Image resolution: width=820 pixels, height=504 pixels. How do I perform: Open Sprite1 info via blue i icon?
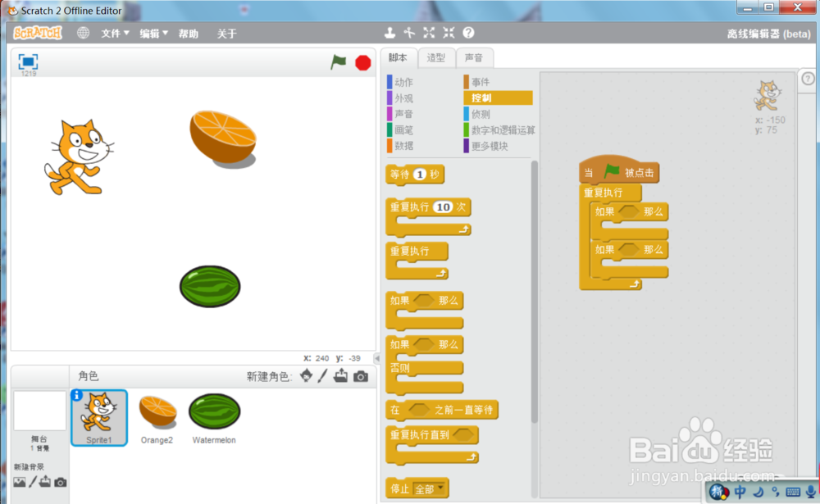pyautogui.click(x=76, y=395)
